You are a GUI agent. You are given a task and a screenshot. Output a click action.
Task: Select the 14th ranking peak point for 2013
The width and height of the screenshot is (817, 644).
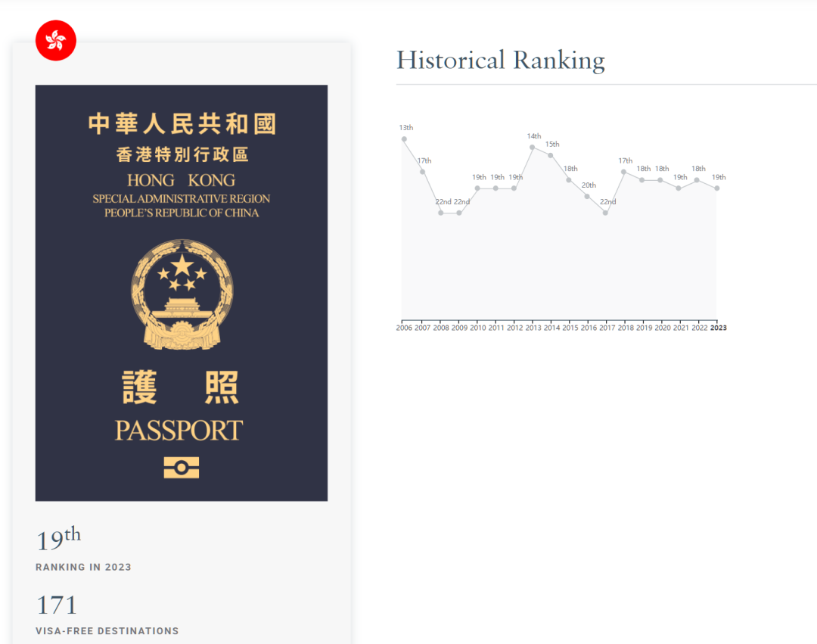coord(533,147)
